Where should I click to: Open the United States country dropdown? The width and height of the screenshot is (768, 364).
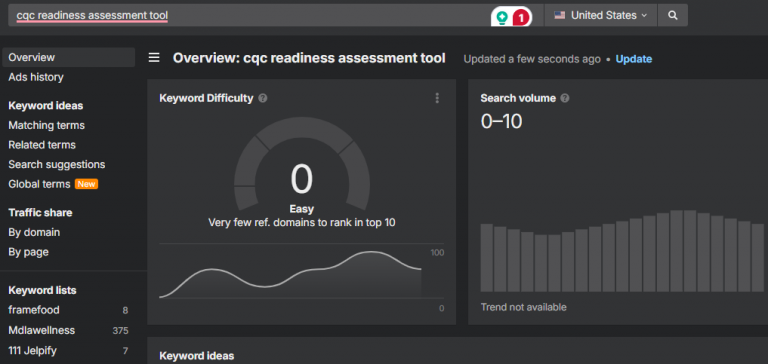[600, 15]
